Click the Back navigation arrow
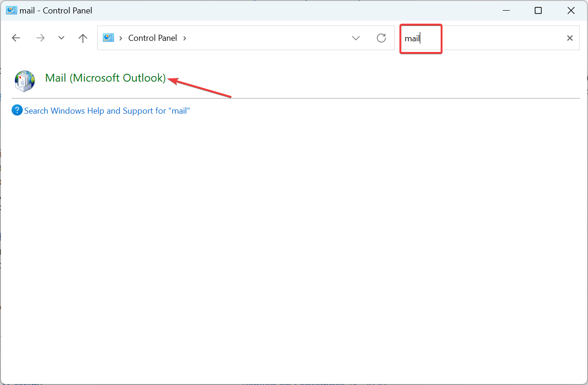This screenshot has height=385, width=588. (16, 38)
